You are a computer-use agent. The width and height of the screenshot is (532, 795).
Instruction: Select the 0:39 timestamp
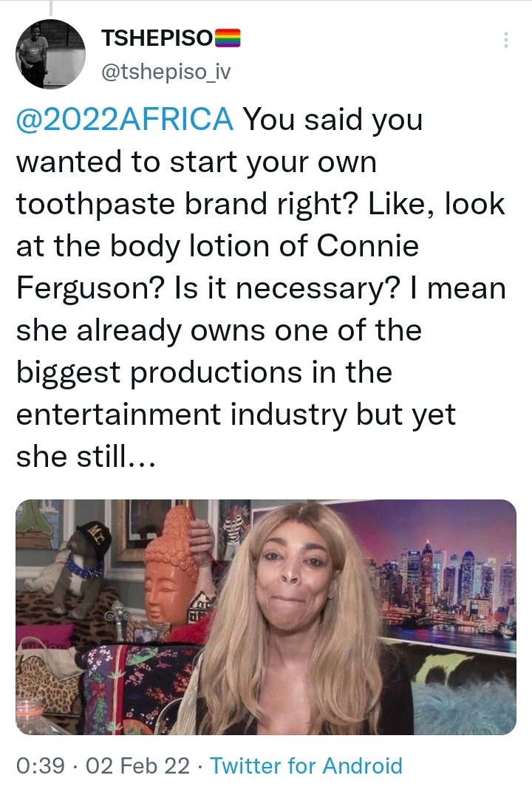tap(41, 765)
